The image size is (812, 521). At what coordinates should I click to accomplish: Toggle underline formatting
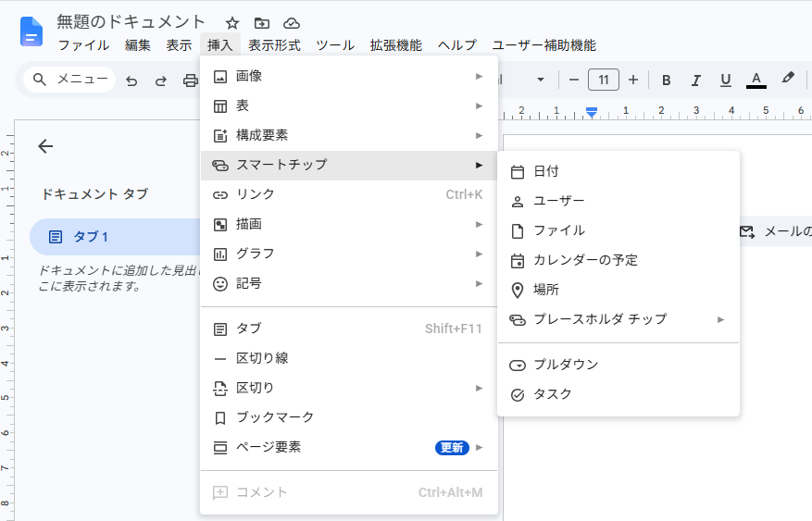point(726,81)
